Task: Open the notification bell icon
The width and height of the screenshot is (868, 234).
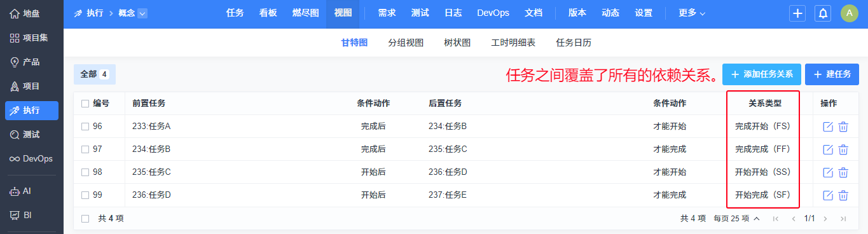Action: [823, 13]
